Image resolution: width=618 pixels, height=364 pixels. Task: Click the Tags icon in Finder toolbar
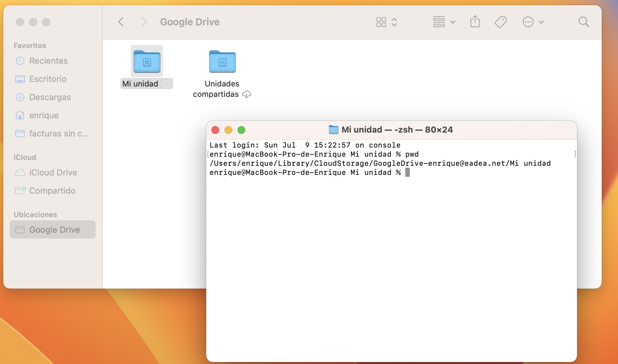click(500, 22)
